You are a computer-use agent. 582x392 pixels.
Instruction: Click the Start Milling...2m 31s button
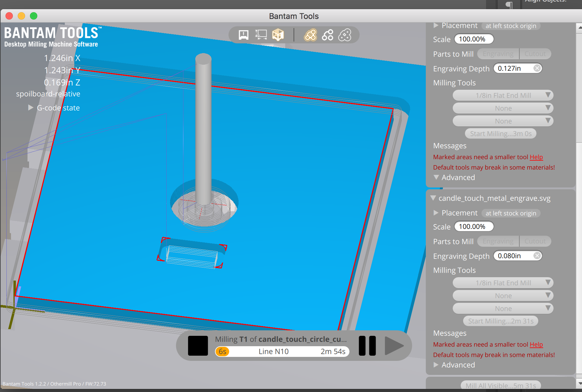click(x=500, y=321)
